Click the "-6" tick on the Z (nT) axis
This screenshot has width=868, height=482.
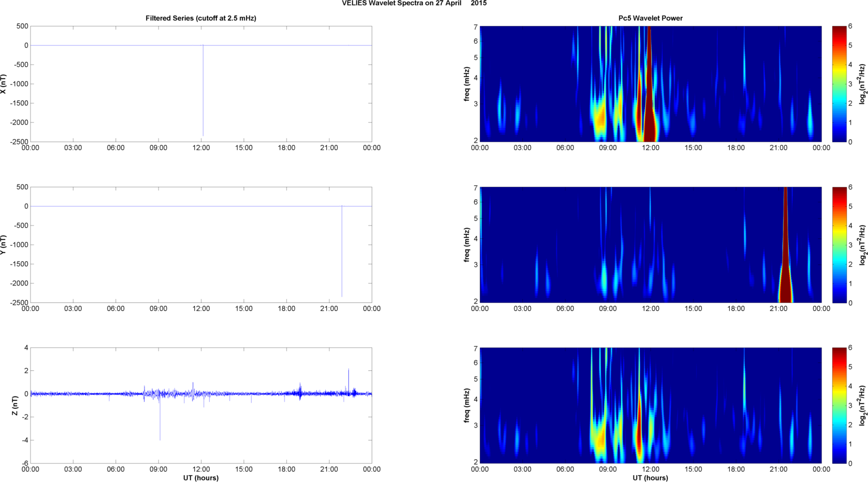(x=25, y=463)
